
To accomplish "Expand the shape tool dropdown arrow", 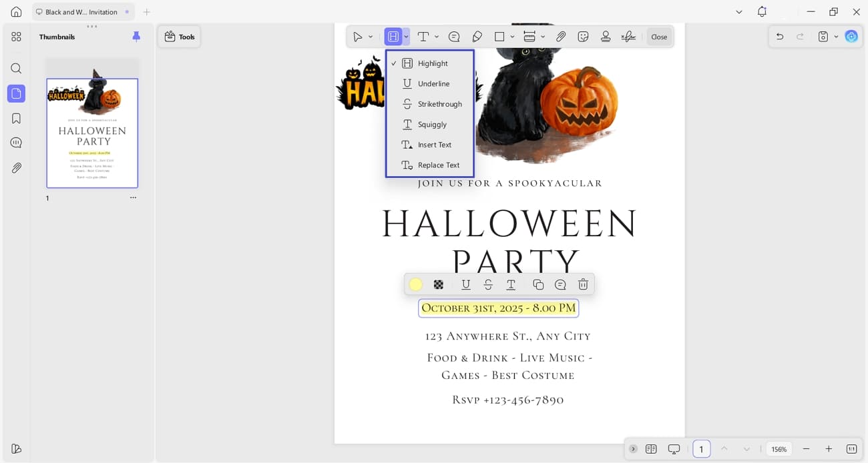I will tap(512, 37).
